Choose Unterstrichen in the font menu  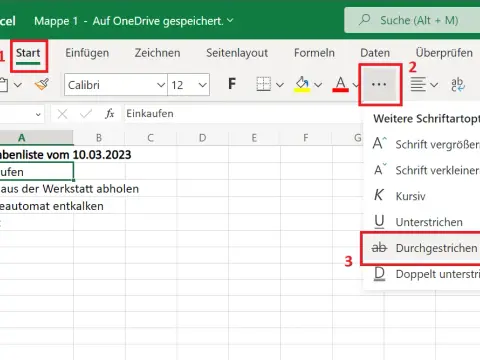pyautogui.click(x=422, y=222)
